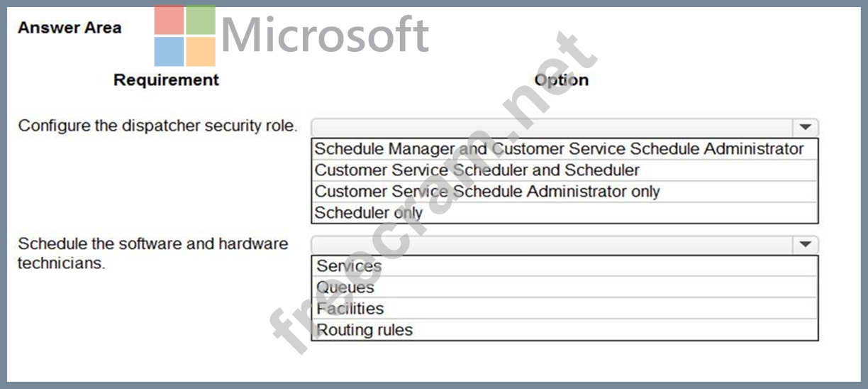Image resolution: width=868 pixels, height=389 pixels.
Task: Click the freecram.net watermark text
Action: point(433,192)
